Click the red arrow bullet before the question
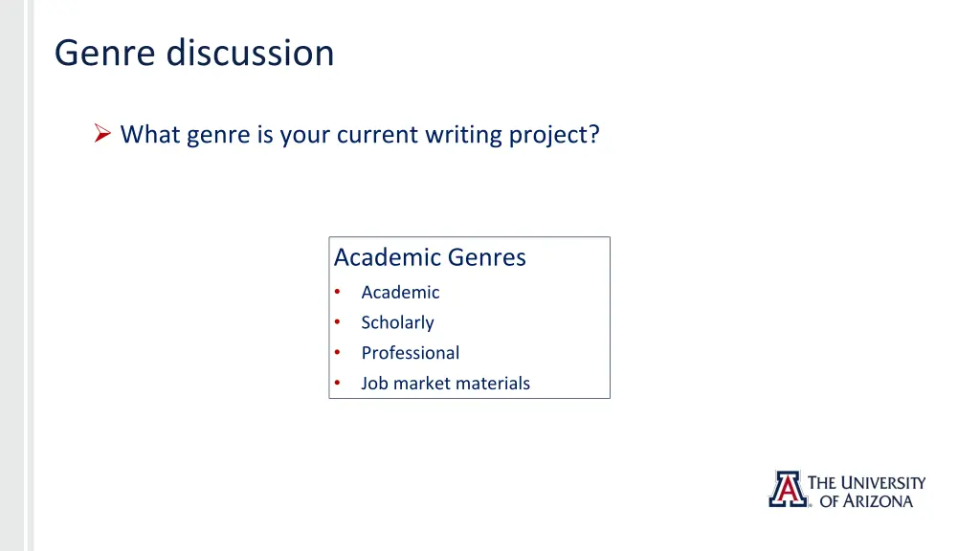 [x=102, y=133]
